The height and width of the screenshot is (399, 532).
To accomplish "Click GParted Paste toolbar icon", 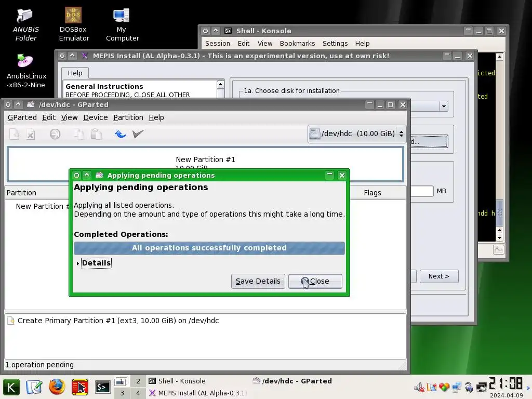I will click(x=96, y=134).
